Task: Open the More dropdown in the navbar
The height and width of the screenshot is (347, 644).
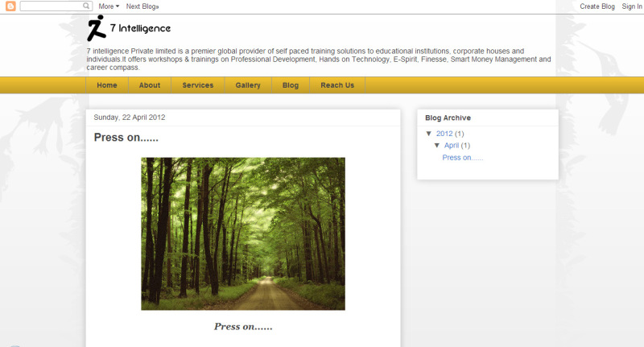Action: point(109,6)
